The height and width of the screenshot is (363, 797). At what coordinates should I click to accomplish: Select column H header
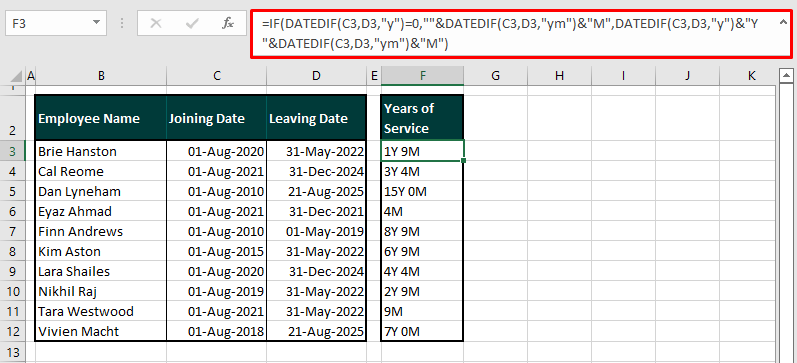pos(559,76)
